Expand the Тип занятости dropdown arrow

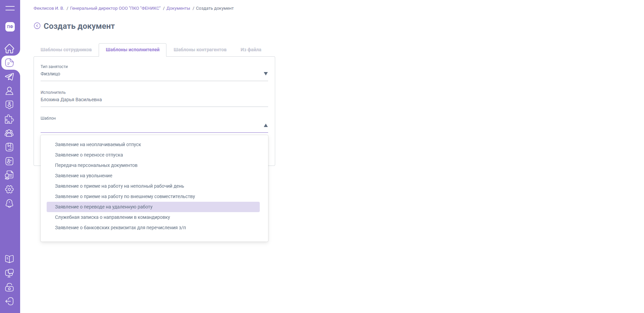point(265,74)
